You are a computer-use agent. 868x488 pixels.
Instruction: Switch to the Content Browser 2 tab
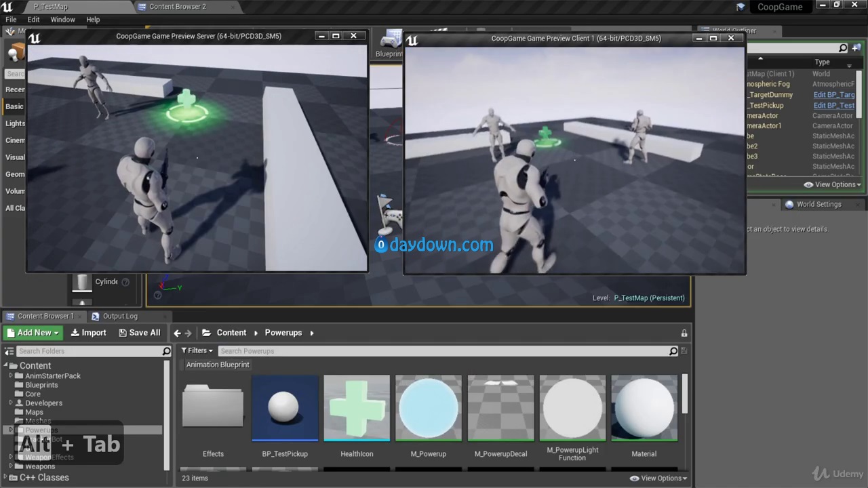click(178, 7)
